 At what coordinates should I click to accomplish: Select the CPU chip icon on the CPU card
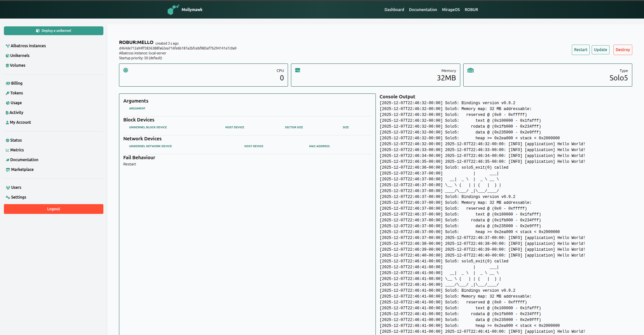[x=125, y=70]
